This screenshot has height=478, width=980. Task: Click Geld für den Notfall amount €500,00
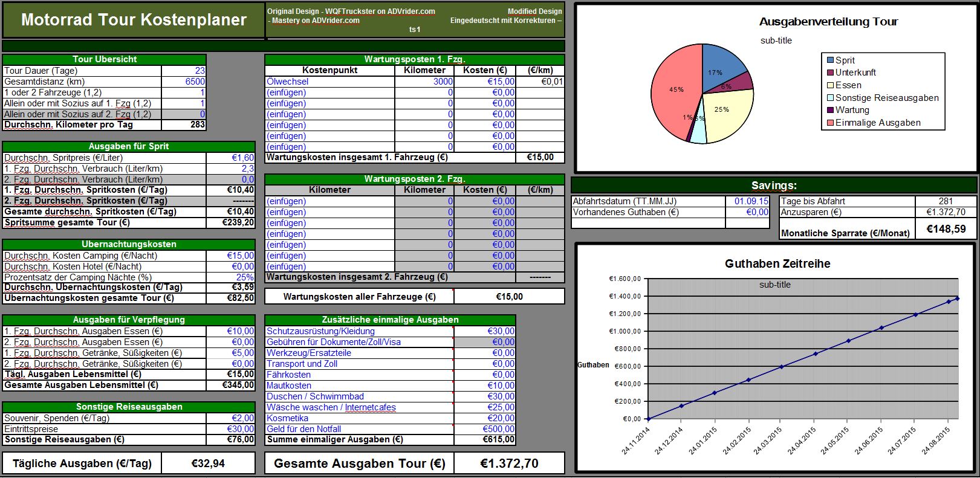pos(484,429)
